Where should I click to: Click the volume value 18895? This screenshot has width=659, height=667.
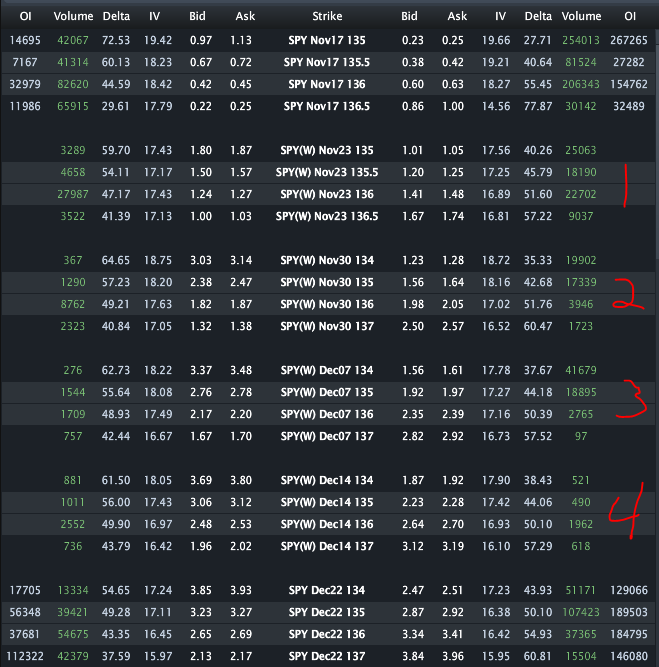pyautogui.click(x=581, y=392)
